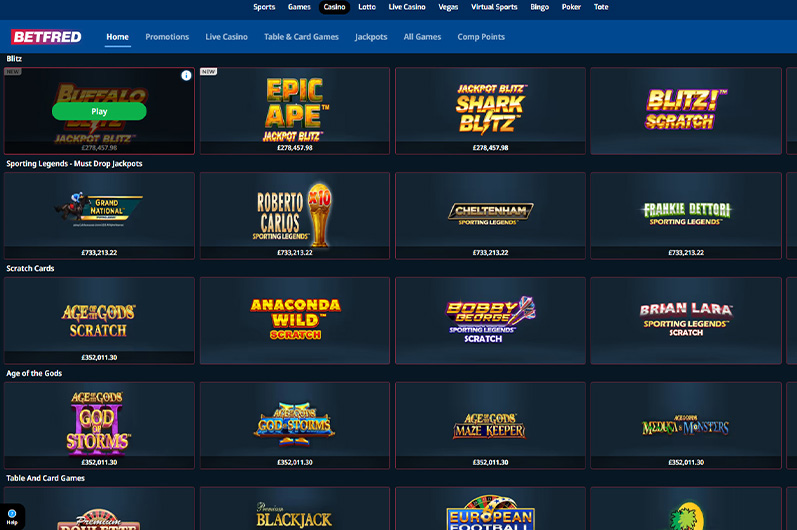Click the Betfred logo
This screenshot has height=530, width=797.
click(46, 37)
